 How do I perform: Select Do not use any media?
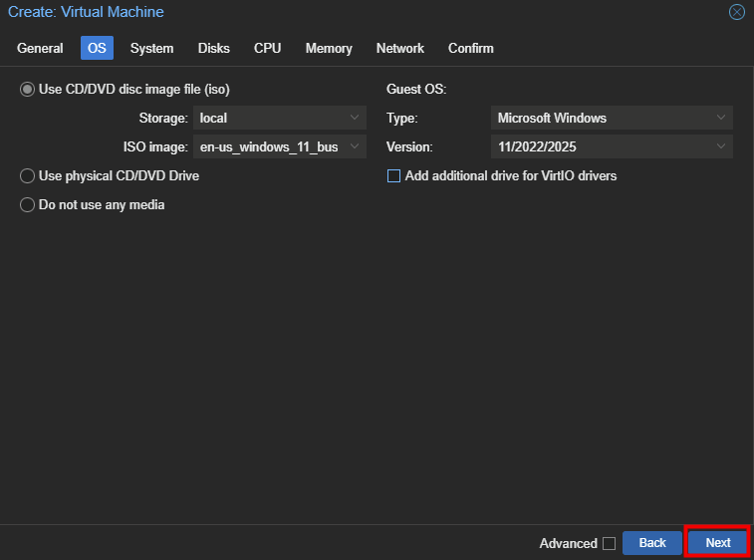coord(28,205)
